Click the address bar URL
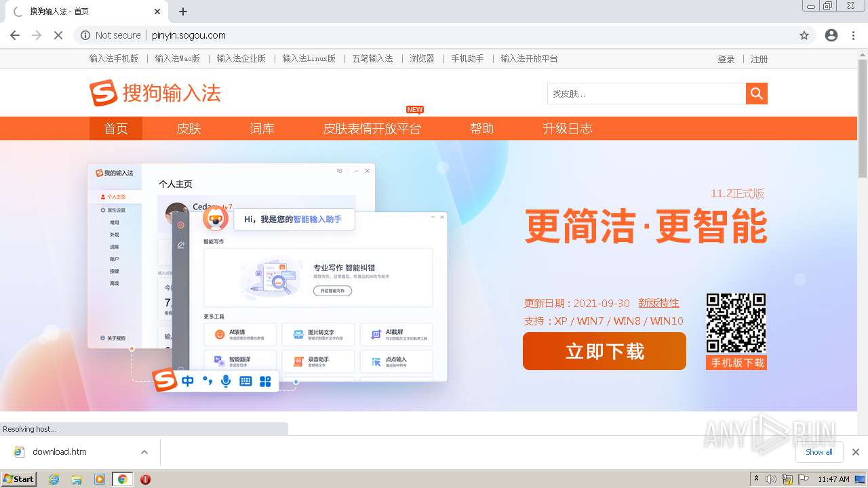Screen dimensions: 868x488 pyautogui.click(x=189, y=35)
